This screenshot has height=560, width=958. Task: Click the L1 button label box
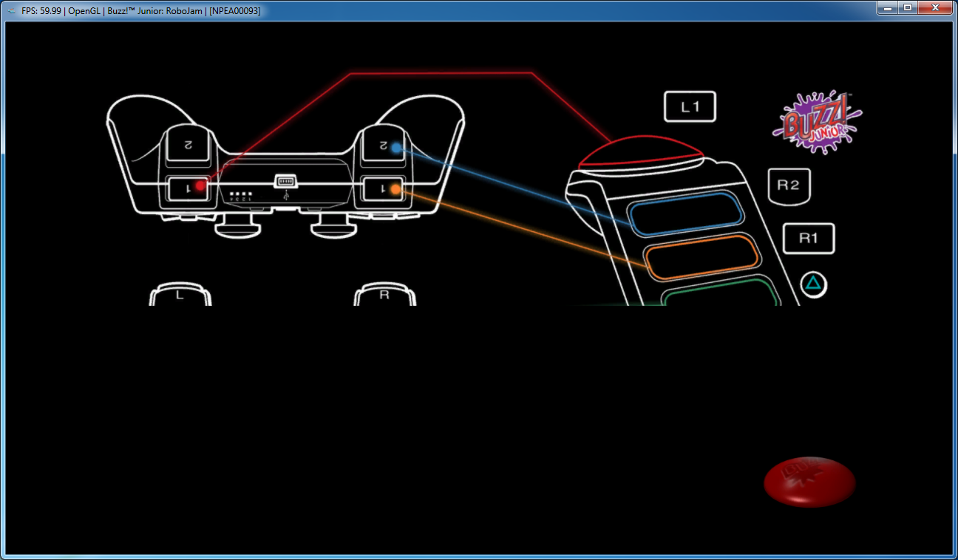(x=690, y=107)
